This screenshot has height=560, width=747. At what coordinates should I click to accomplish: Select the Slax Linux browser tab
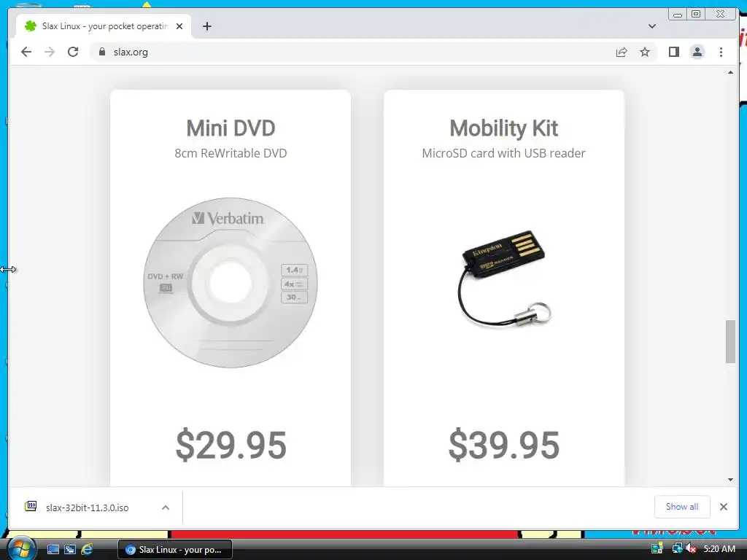point(104,26)
